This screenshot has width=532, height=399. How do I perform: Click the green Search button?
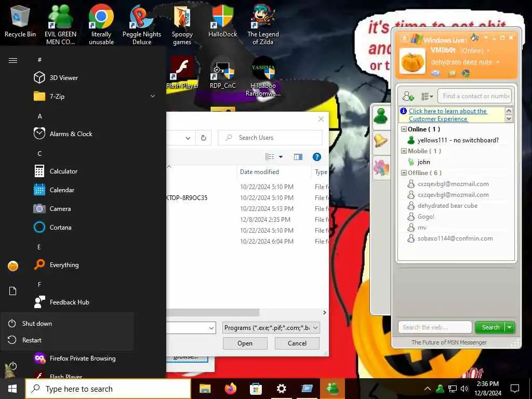(x=490, y=327)
